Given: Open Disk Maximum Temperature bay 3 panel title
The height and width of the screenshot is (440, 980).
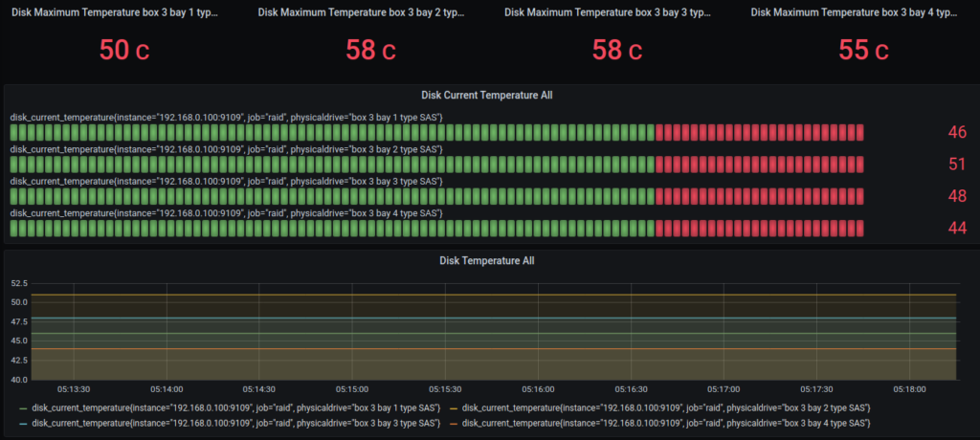Looking at the screenshot, I should coord(608,11).
